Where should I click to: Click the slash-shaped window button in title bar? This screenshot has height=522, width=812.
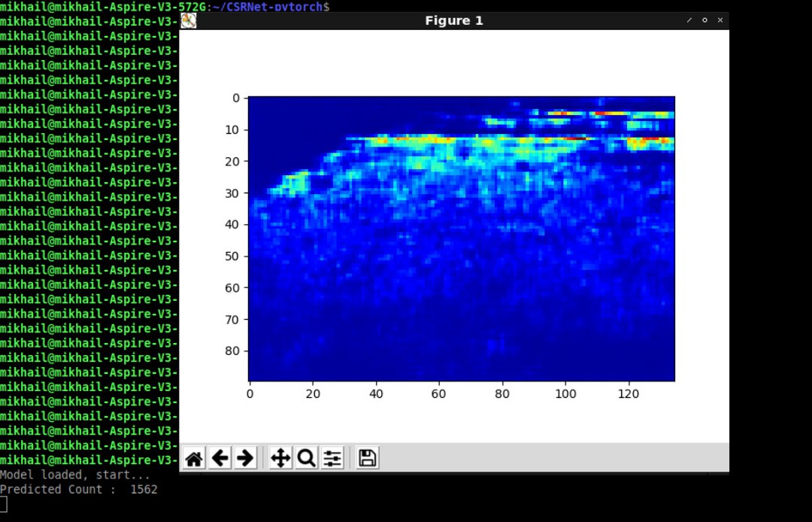pyautogui.click(x=689, y=20)
